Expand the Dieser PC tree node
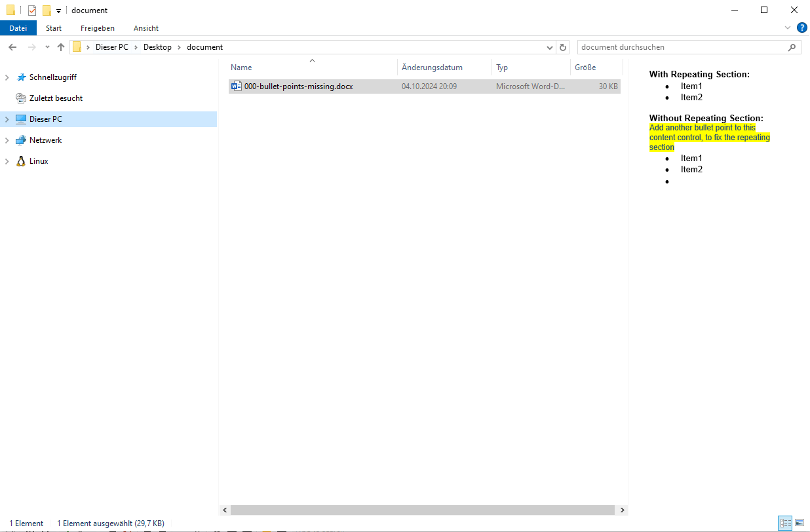This screenshot has width=810, height=532. click(7, 119)
